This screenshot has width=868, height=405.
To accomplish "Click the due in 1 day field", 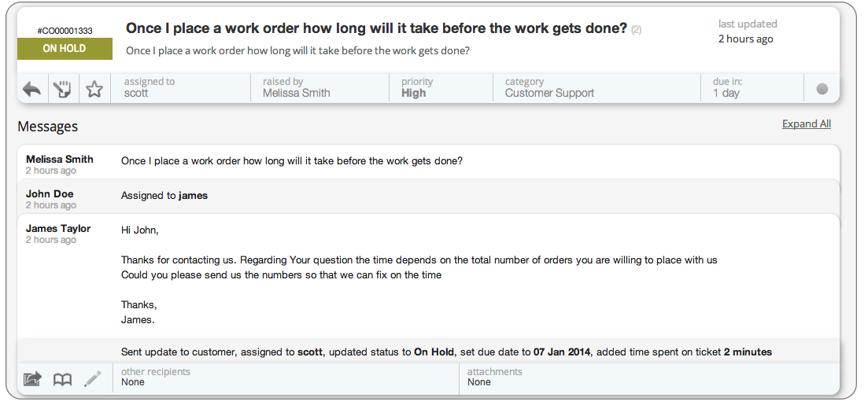I will tap(752, 87).
